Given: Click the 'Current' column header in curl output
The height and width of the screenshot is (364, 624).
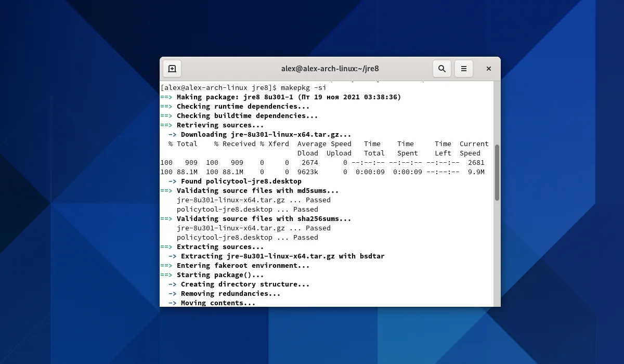Looking at the screenshot, I should (474, 144).
